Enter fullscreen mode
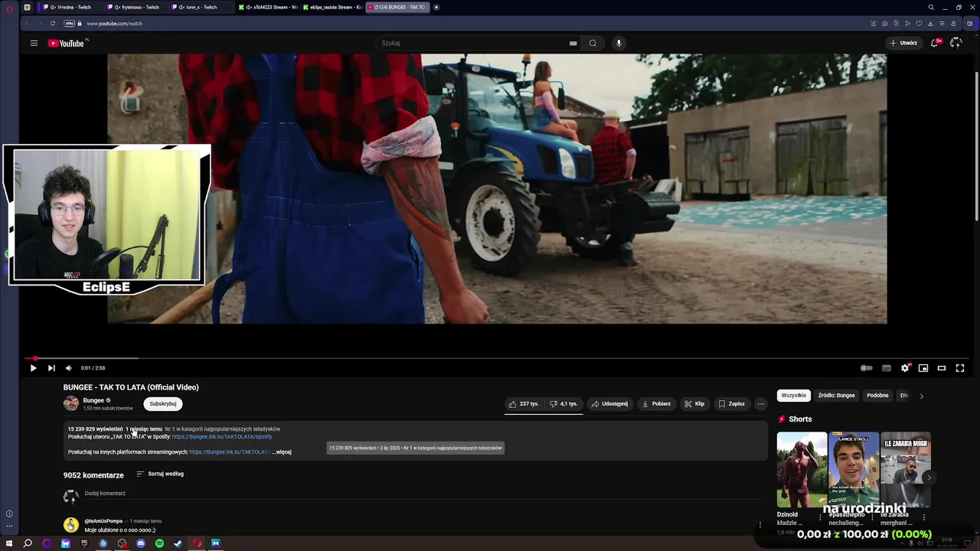The width and height of the screenshot is (980, 551). 960,368
